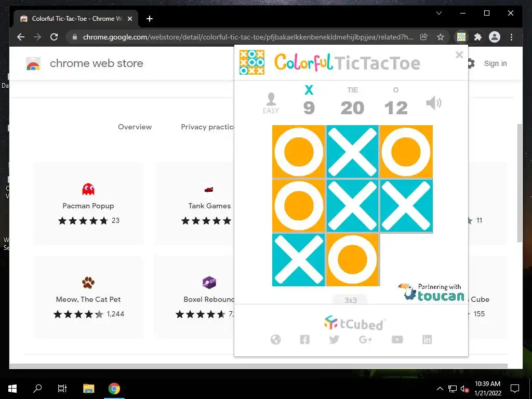532x399 pixels.
Task: Click the Colorful Tic-Tac-Toe extension icon in toolbar
Action: (x=461, y=37)
